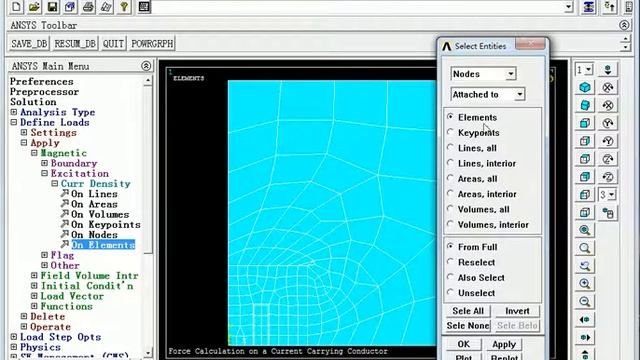Screen dimensions: 640x360
Task: Click the POWRGRPH toolbar button
Action: pyautogui.click(x=152, y=43)
